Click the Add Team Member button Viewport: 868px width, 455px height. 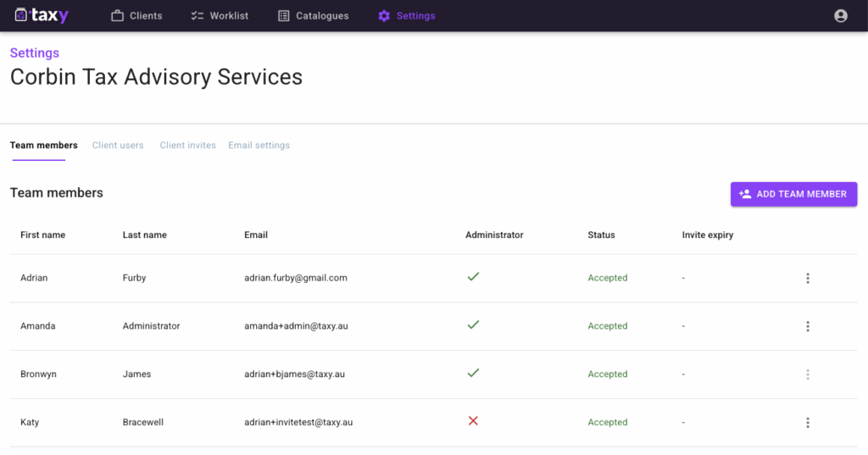tap(793, 194)
